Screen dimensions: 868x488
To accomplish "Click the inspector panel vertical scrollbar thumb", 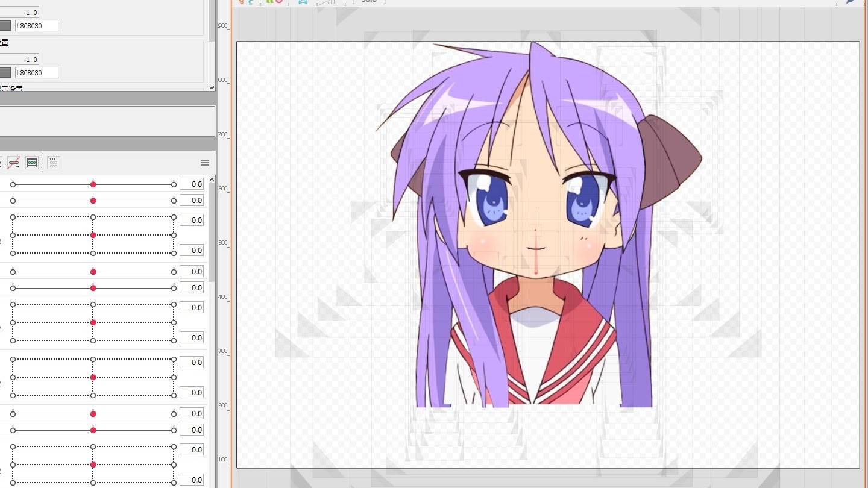I will pyautogui.click(x=212, y=20).
